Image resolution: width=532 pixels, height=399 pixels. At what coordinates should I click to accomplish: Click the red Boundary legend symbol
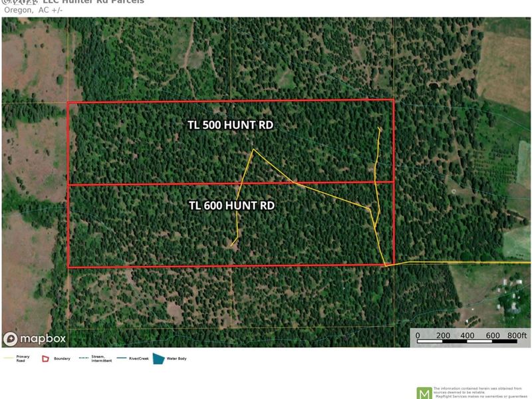(45, 358)
